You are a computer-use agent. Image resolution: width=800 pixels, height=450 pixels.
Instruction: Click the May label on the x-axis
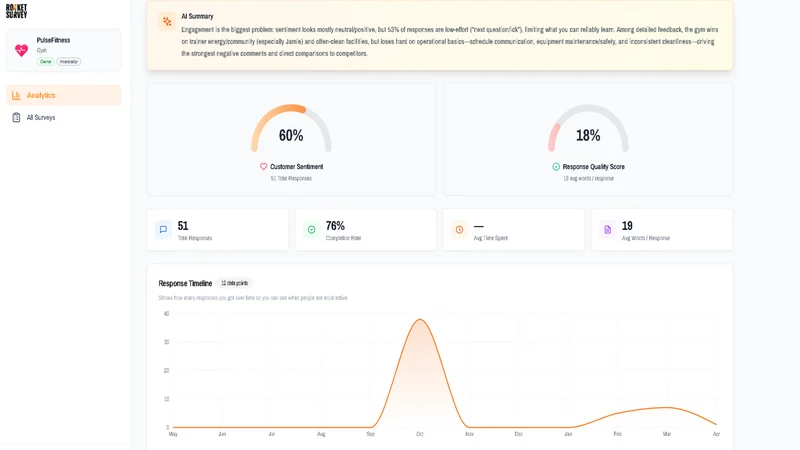click(173, 434)
